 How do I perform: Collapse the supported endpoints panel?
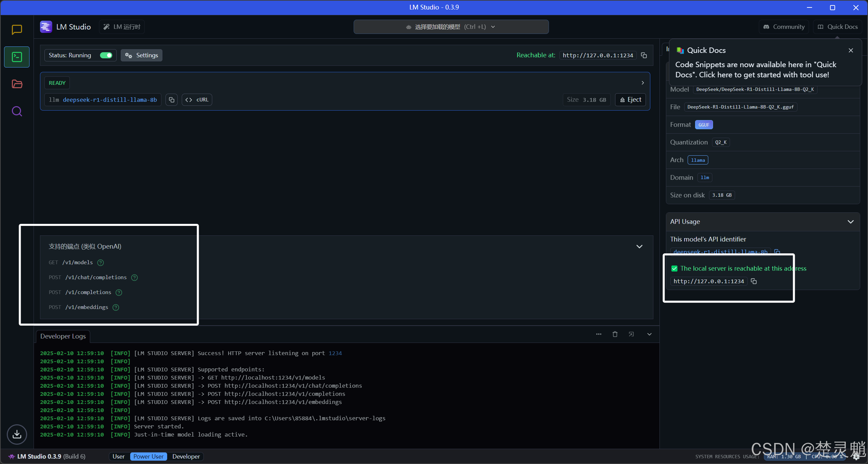tap(639, 247)
